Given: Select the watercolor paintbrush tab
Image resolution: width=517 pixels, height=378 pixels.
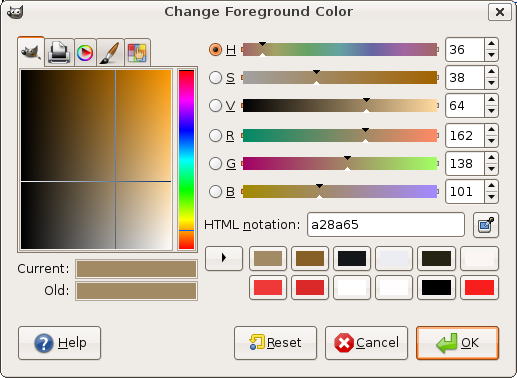Looking at the screenshot, I should 110,53.
